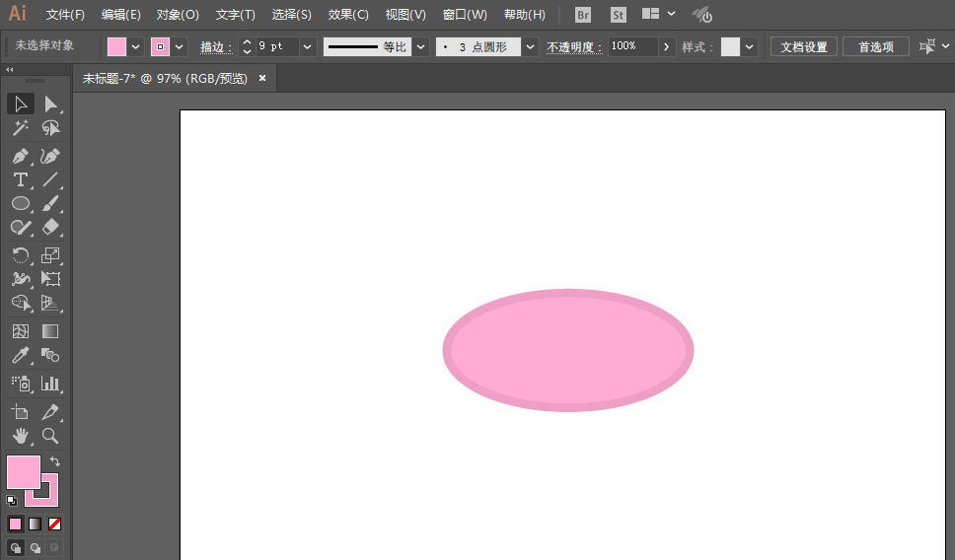
Task: Open the 不透明度 panel link
Action: (574, 47)
